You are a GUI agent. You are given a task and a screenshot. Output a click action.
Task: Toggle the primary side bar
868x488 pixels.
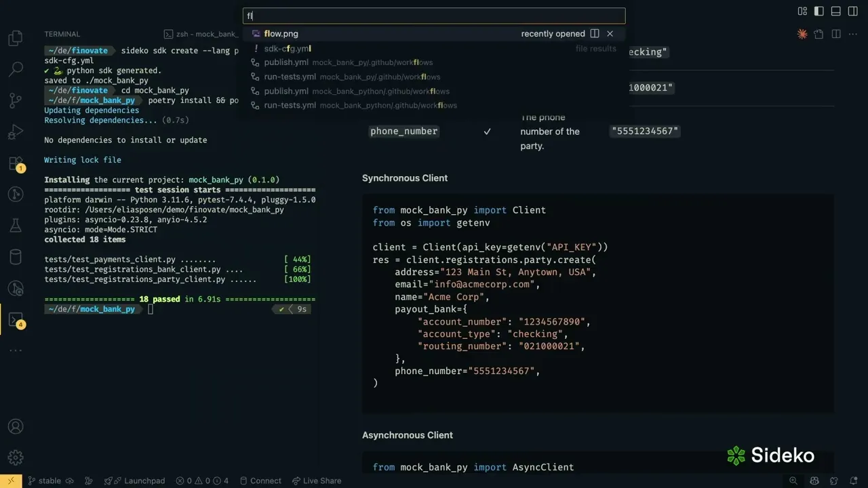coord(819,11)
